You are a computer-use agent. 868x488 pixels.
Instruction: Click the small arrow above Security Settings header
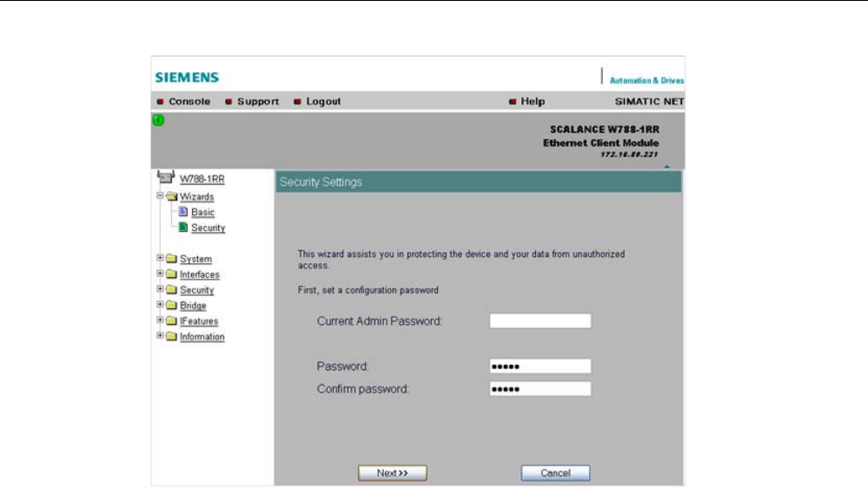666,166
